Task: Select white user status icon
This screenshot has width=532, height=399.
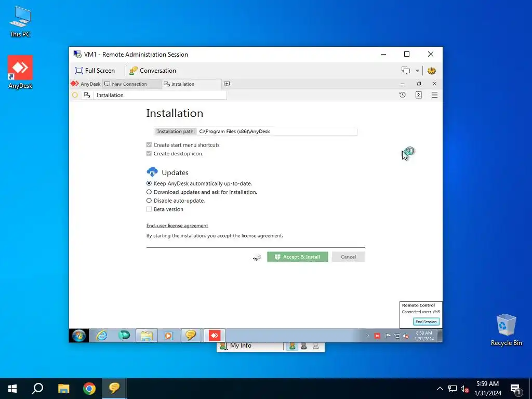Action: pyautogui.click(x=316, y=345)
